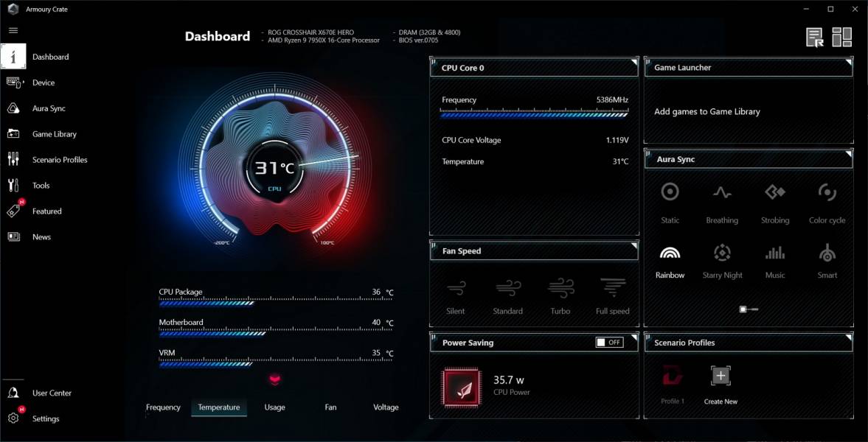
Task: Expand CPU Core 0 panel corner arrow
Action: click(634, 61)
